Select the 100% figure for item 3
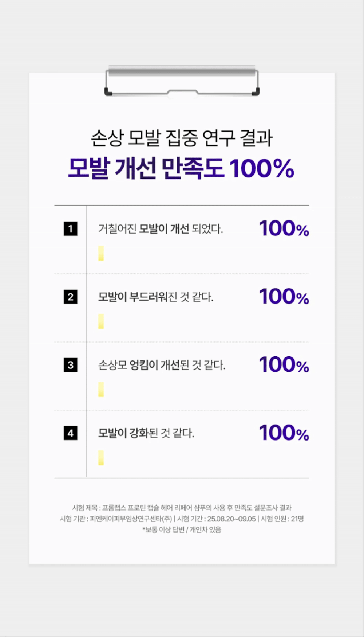This screenshot has height=637, width=364. (284, 365)
